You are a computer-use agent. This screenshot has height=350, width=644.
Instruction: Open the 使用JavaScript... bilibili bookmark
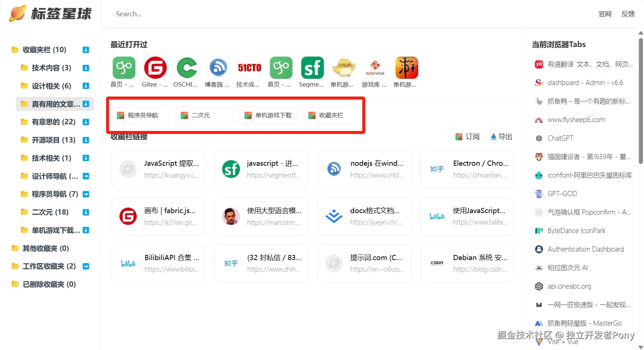(x=467, y=216)
